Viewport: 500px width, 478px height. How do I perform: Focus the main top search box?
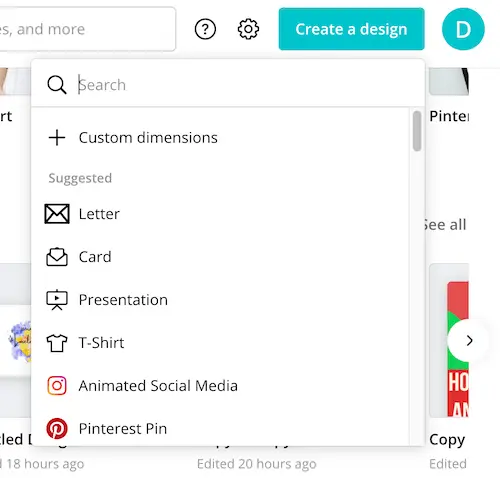coord(88,29)
